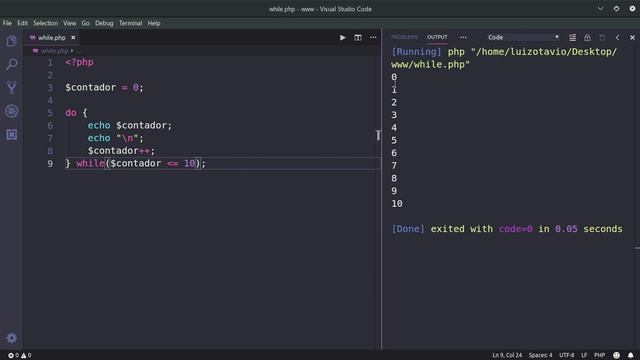Maximize window with diamond icon

(x=616, y=9)
